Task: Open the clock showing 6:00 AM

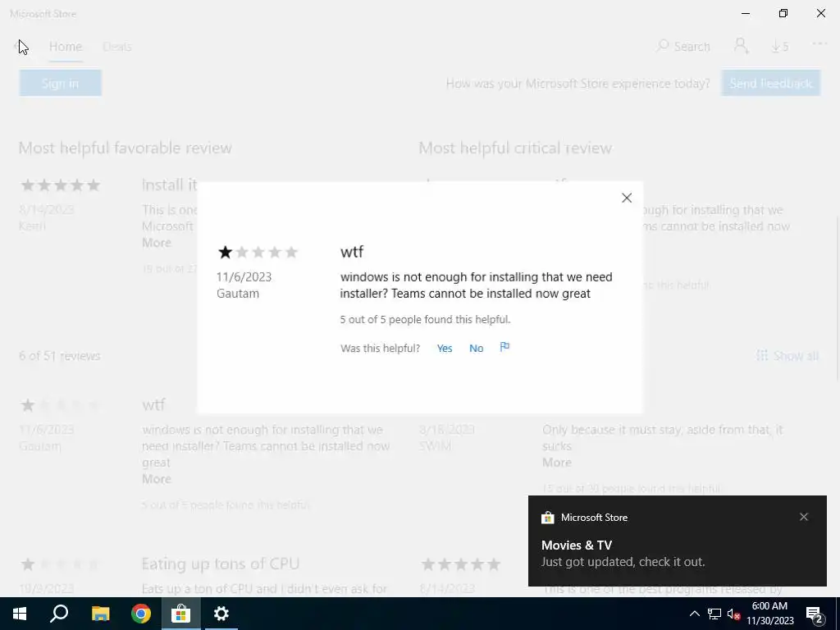Action: coord(769,614)
